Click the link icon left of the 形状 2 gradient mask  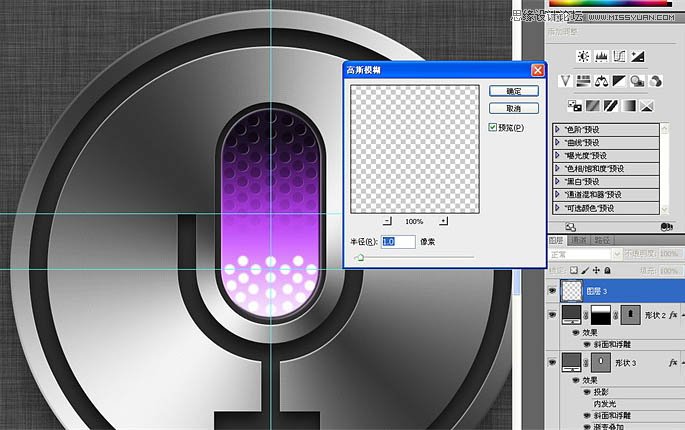click(x=586, y=315)
